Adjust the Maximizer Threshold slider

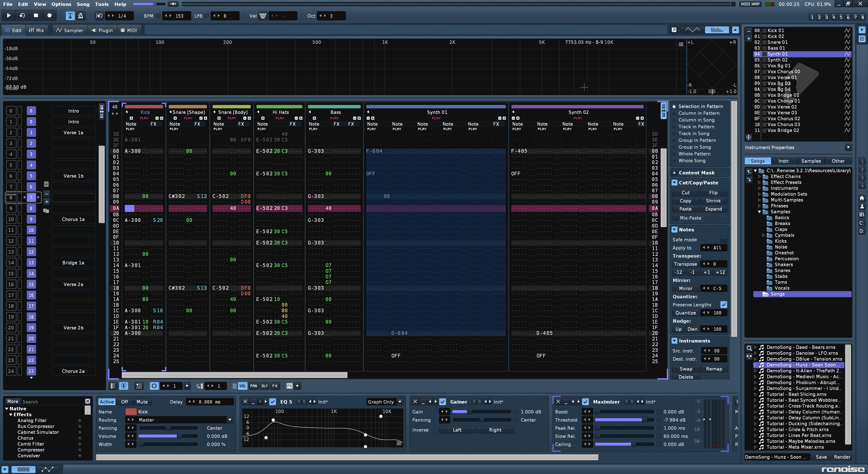click(x=624, y=420)
